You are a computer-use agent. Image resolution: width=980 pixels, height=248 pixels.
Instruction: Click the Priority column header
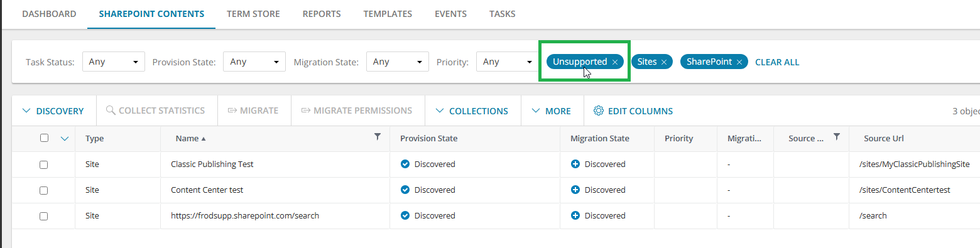click(x=678, y=139)
